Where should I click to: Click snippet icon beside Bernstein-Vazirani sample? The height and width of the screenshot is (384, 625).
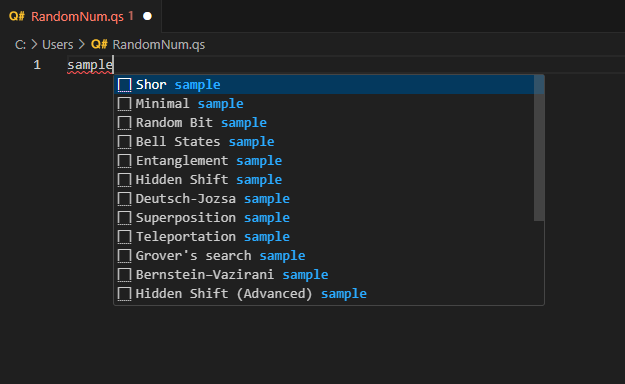tap(124, 275)
